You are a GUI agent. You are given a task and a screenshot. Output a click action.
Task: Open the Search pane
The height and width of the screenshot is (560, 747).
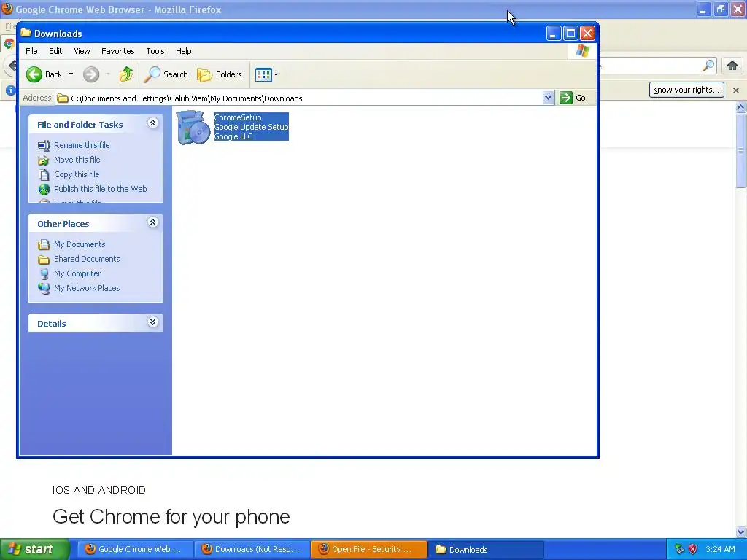coord(166,74)
